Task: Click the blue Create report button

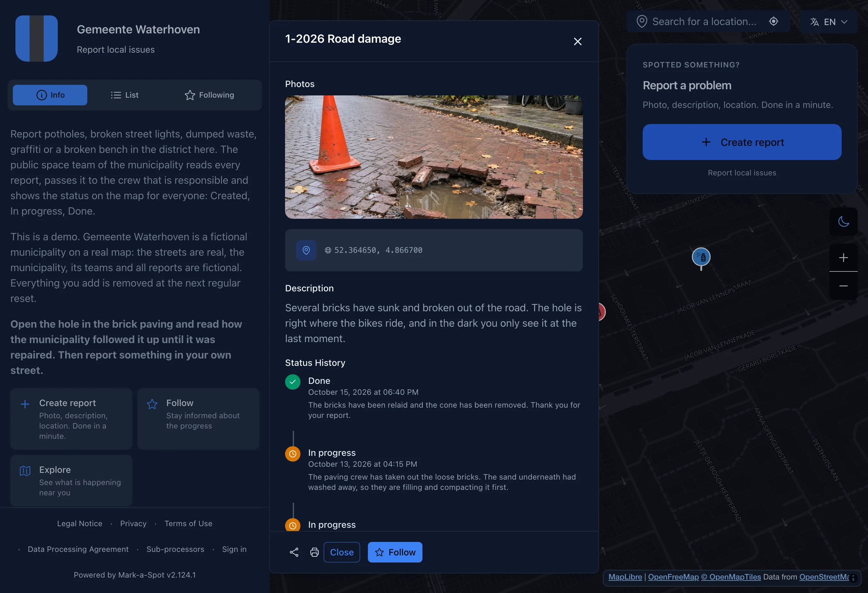Action: [742, 142]
